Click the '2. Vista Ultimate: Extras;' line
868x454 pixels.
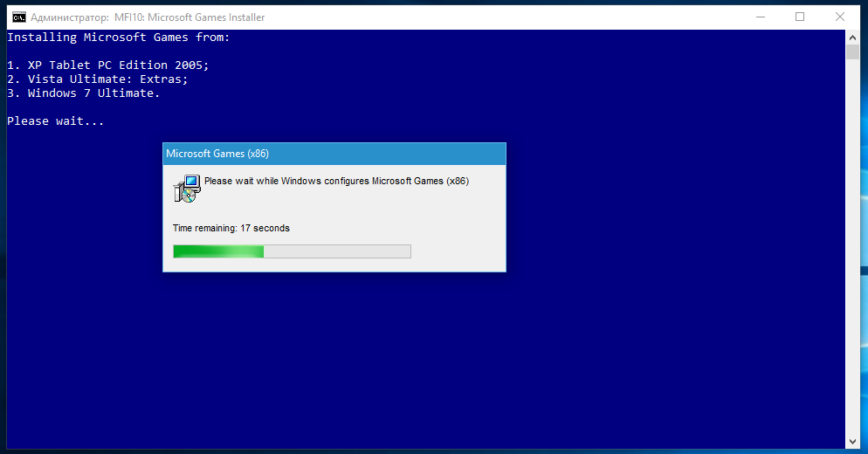tap(98, 79)
